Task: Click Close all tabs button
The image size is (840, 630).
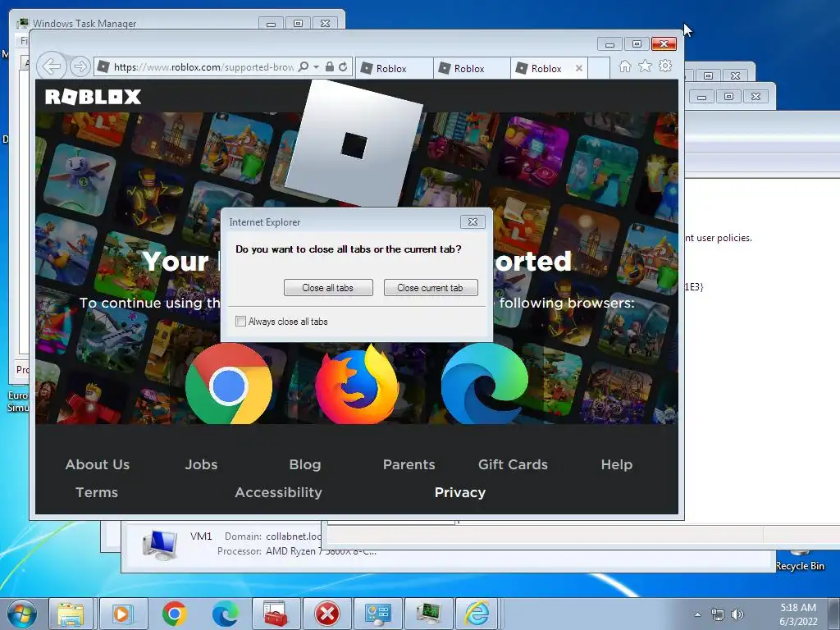Action: 328,288
